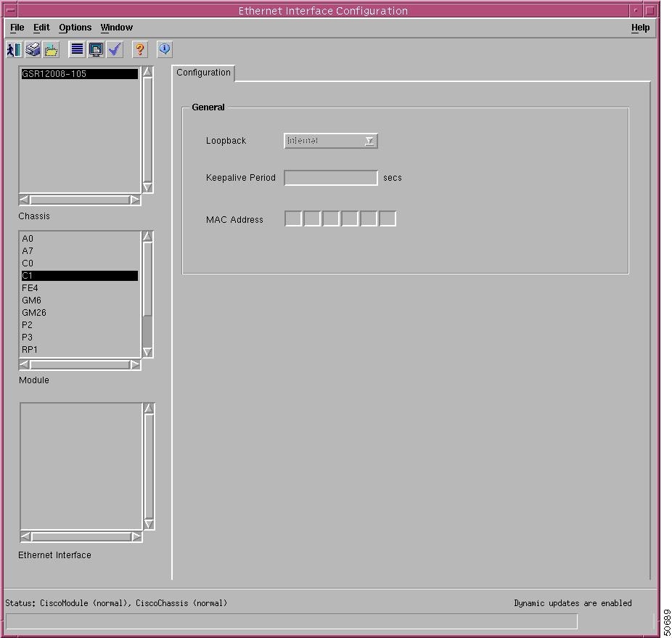Click Module list scroll up arrow
Viewport: 672px width, 638px height.
(147, 236)
